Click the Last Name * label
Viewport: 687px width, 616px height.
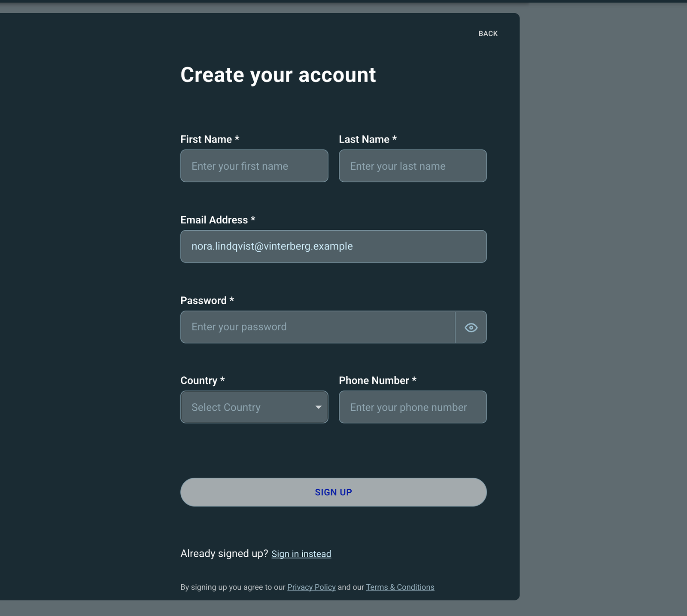[368, 139]
